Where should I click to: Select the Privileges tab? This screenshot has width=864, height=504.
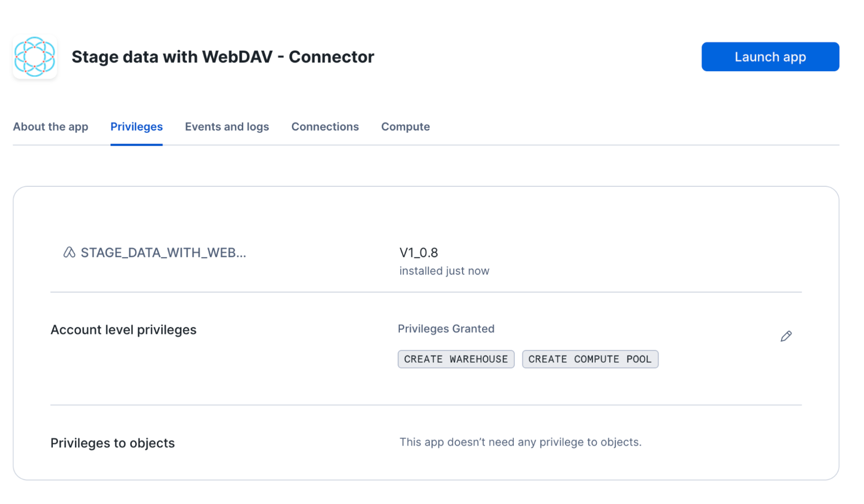tap(136, 127)
